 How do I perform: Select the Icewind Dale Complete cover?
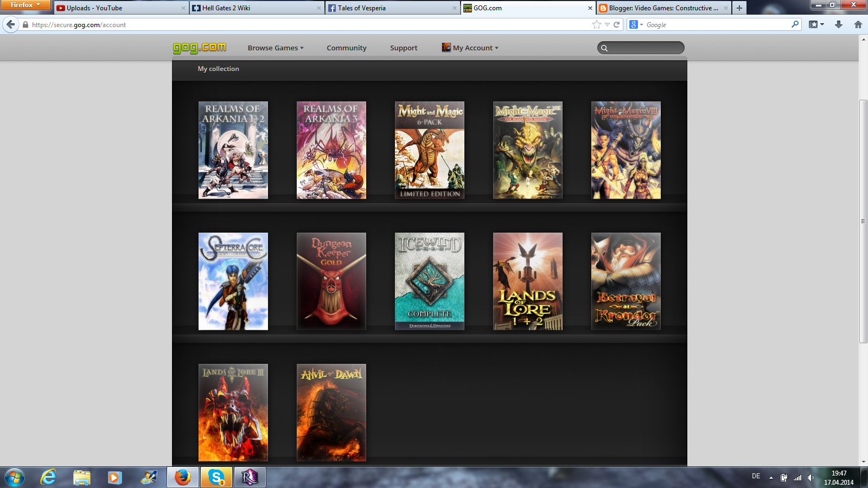point(430,281)
